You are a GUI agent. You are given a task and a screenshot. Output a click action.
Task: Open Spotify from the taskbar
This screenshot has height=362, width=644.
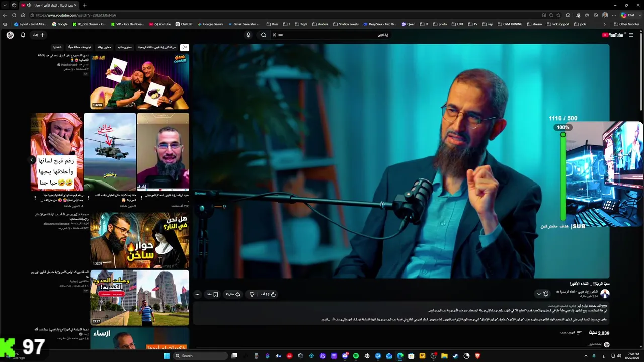[x=356, y=356]
